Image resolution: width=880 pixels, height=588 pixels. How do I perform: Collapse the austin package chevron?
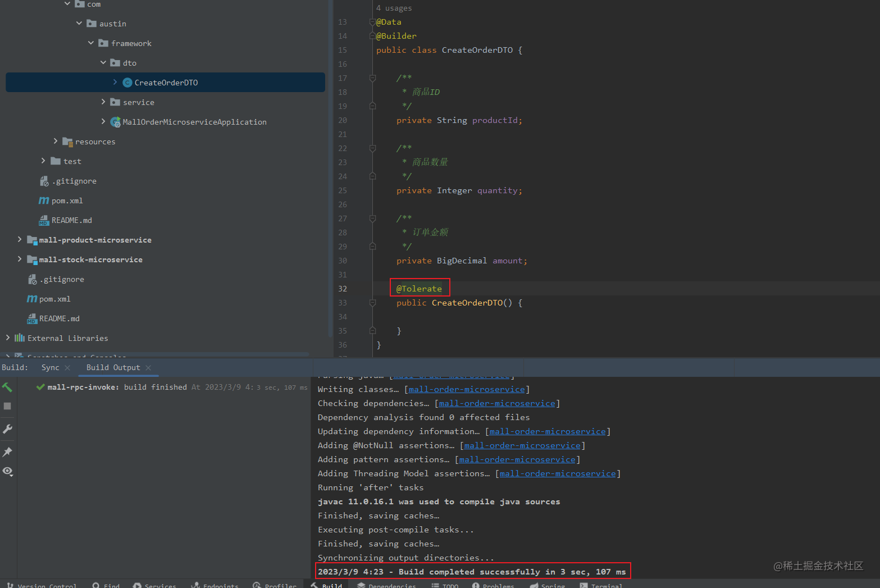point(79,24)
